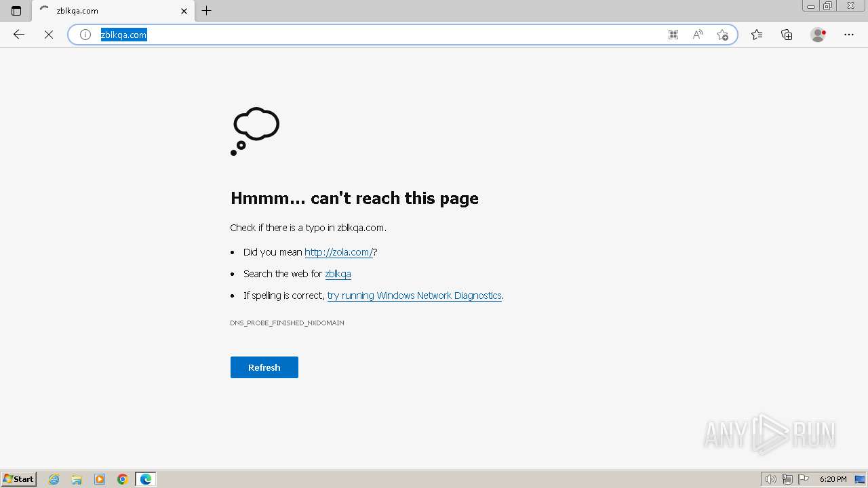Image resolution: width=868 pixels, height=488 pixels.
Task: Open Settings and more menu
Action: pyautogui.click(x=849, y=35)
